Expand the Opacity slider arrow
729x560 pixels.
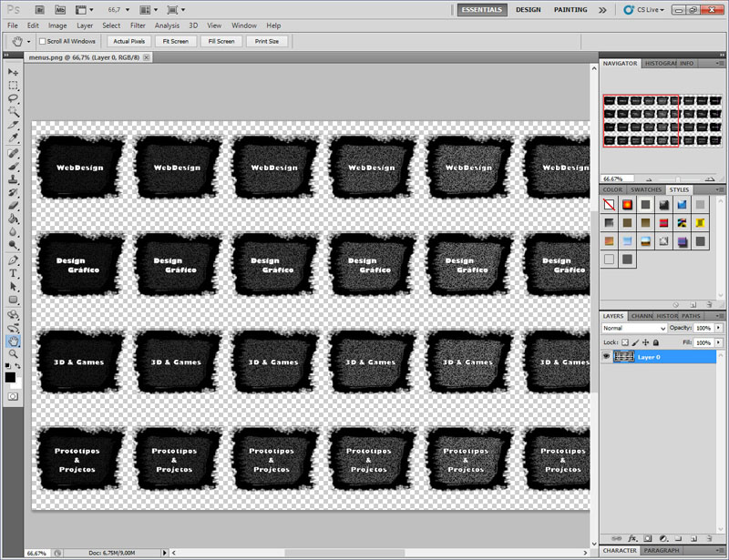[719, 328]
